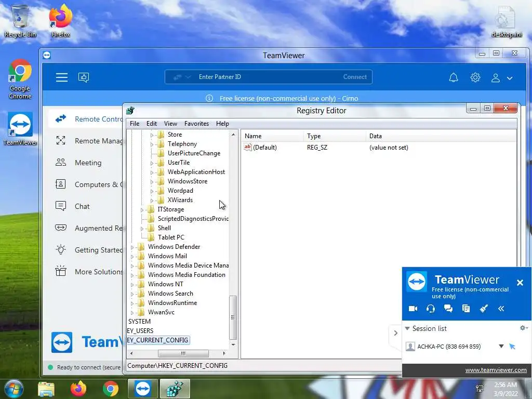Open file box icon in session panel
532x399 pixels.
pos(466,309)
